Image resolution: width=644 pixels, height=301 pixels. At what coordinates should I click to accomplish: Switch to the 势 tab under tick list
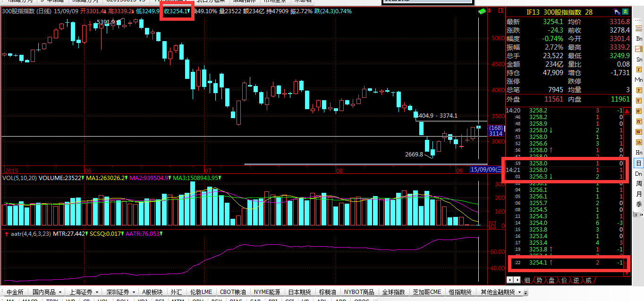(539, 281)
